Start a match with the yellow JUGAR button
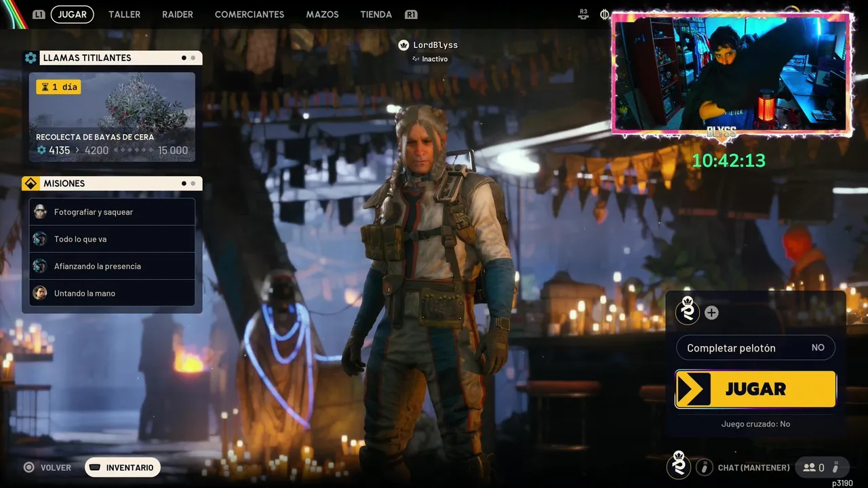Image resolution: width=868 pixels, height=488 pixels. click(755, 389)
